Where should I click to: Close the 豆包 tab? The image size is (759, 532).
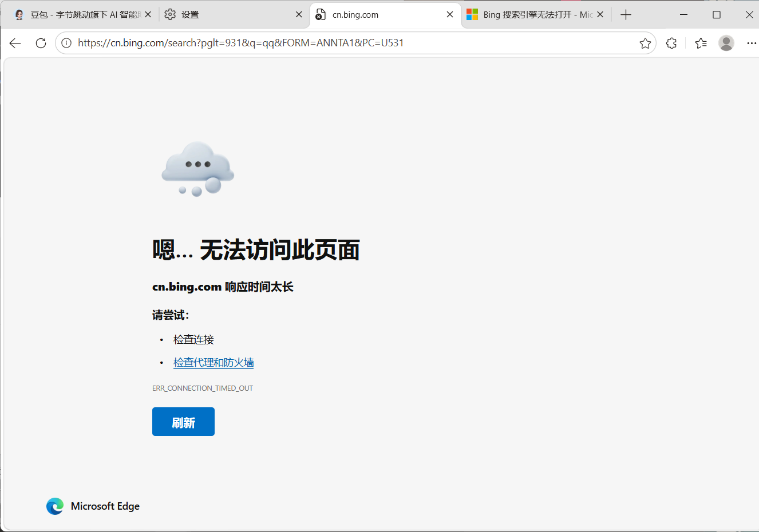148,15
